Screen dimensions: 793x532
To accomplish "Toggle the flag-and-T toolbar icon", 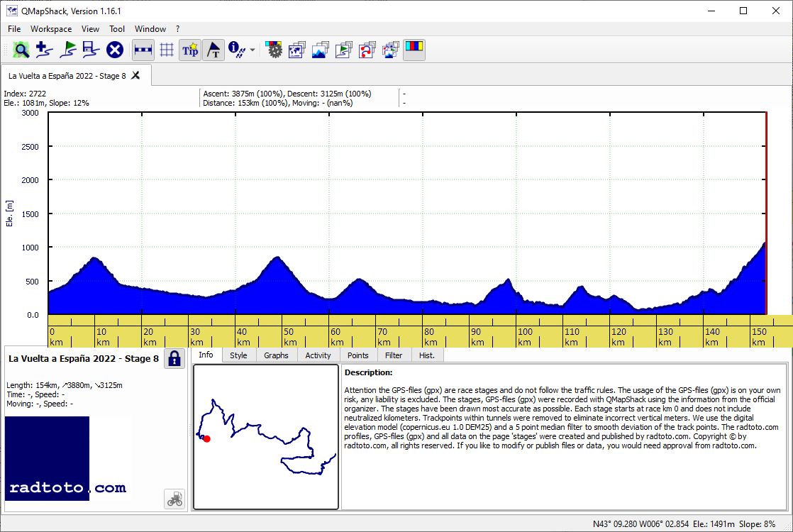I will coord(213,50).
